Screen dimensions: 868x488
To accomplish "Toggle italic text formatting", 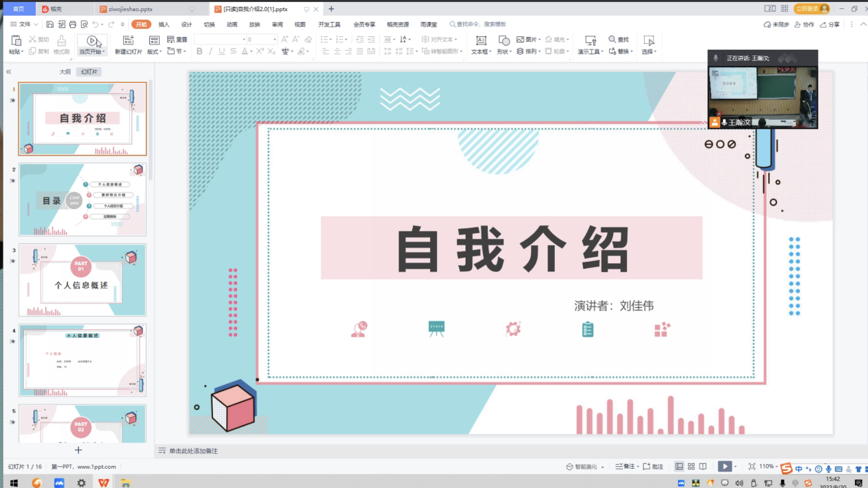I will 210,51.
